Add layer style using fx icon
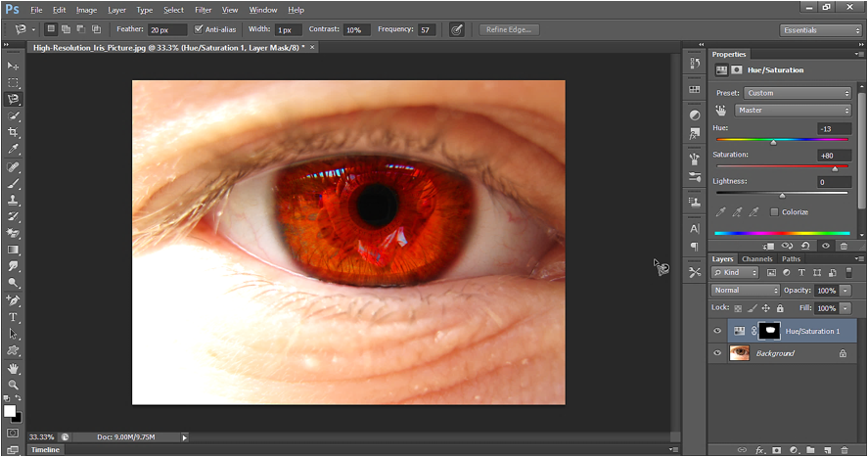 tap(759, 450)
